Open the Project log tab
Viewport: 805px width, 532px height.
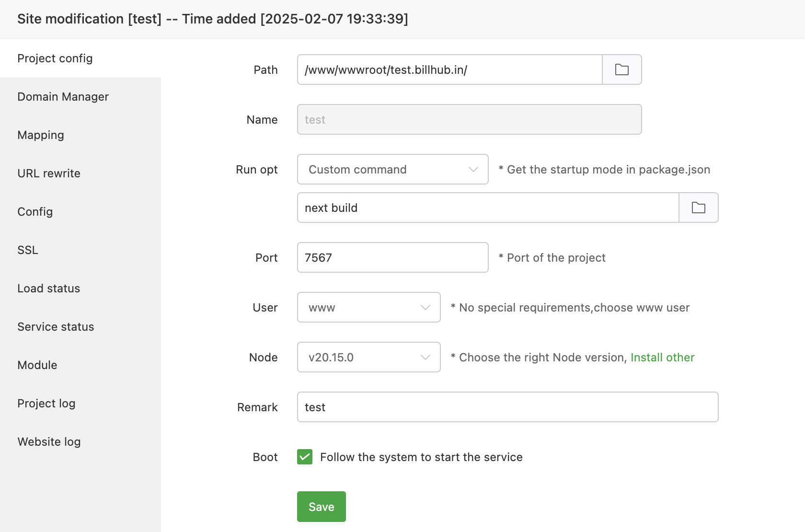(46, 404)
